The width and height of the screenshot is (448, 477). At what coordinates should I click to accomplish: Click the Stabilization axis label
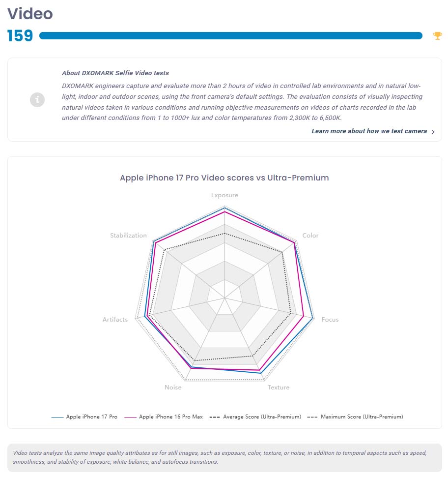(x=128, y=236)
